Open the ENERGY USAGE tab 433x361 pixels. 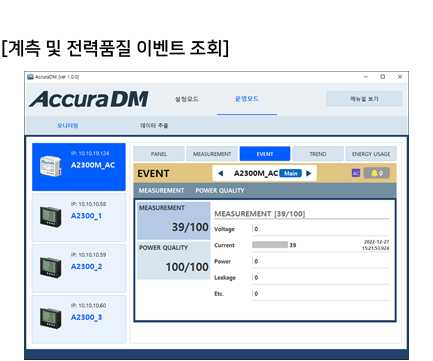(x=371, y=154)
